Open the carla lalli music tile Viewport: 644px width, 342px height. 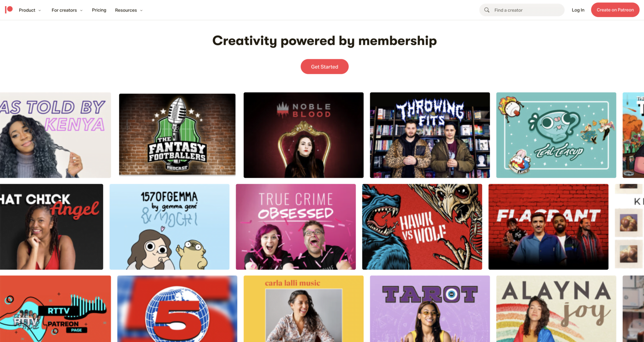303,309
